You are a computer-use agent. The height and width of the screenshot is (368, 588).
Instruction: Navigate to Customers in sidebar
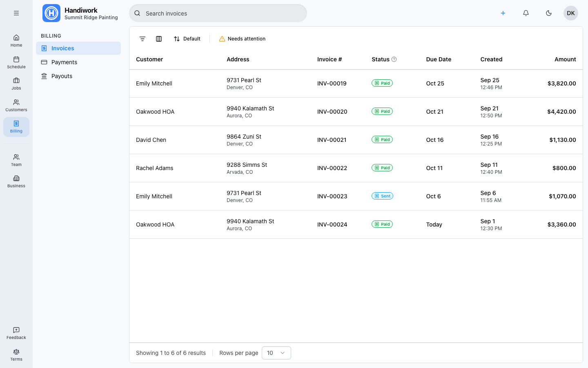click(x=16, y=105)
